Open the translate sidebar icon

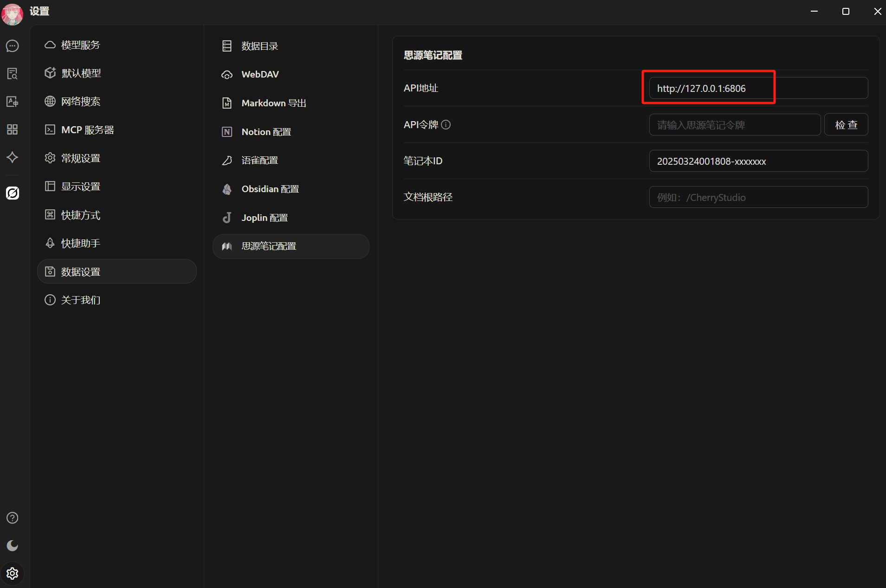tap(13, 102)
